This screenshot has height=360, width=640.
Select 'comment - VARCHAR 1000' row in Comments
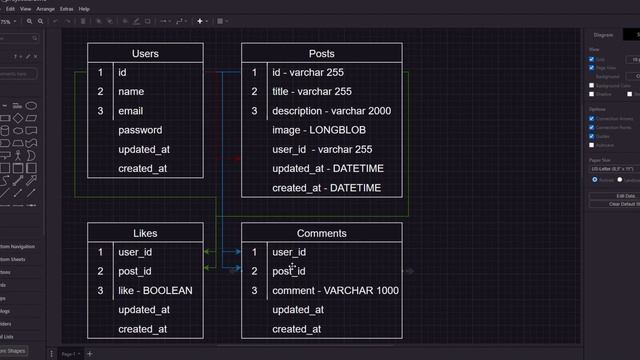[x=322, y=291]
